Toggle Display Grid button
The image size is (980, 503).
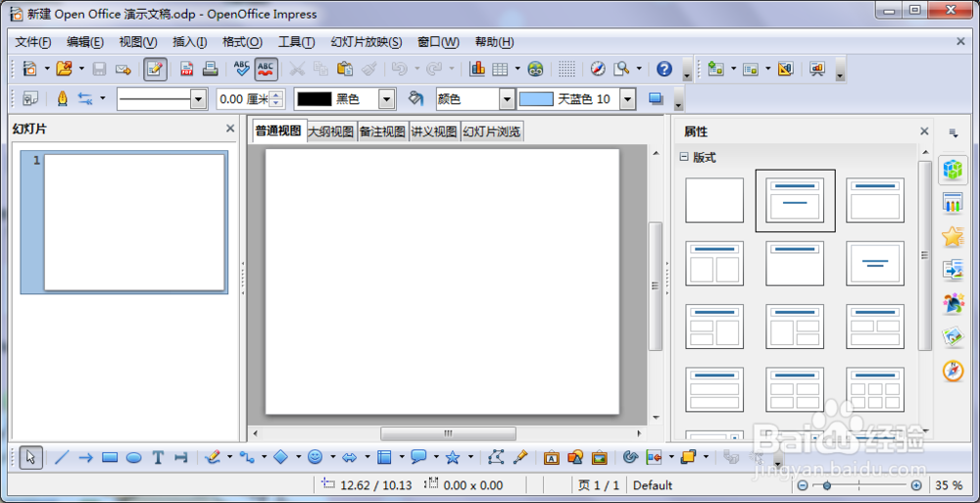pyautogui.click(x=566, y=69)
